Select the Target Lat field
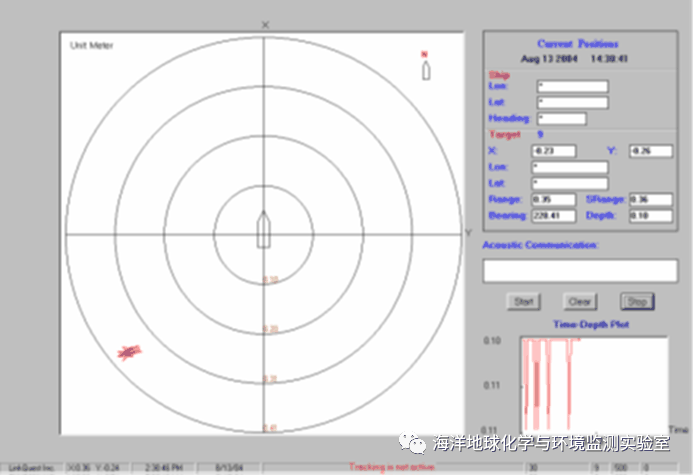This screenshot has height=475, width=693. pos(572,183)
